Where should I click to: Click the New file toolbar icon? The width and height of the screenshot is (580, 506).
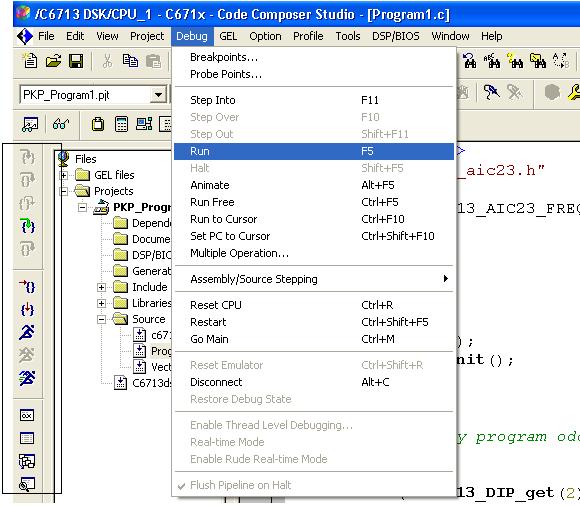pyautogui.click(x=30, y=61)
